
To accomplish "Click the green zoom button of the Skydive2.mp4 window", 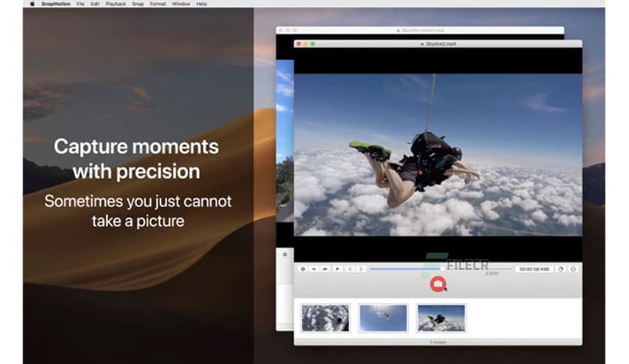I will tap(312, 44).
